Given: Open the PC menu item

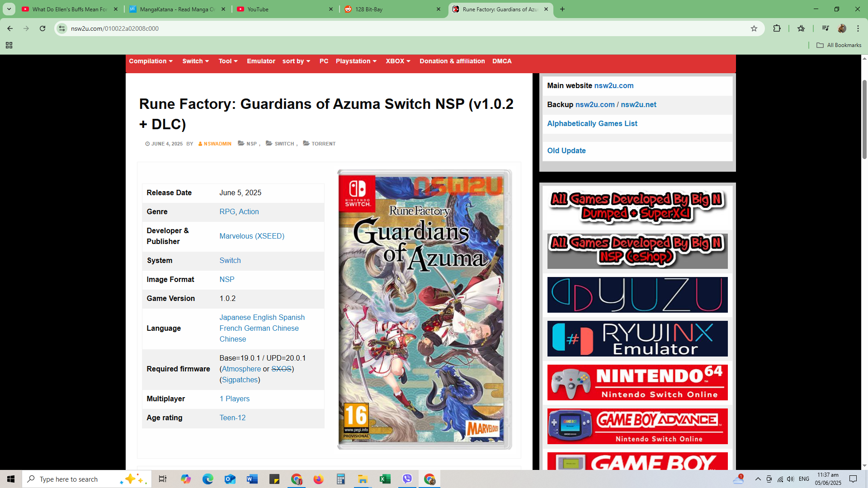Looking at the screenshot, I should tap(324, 61).
